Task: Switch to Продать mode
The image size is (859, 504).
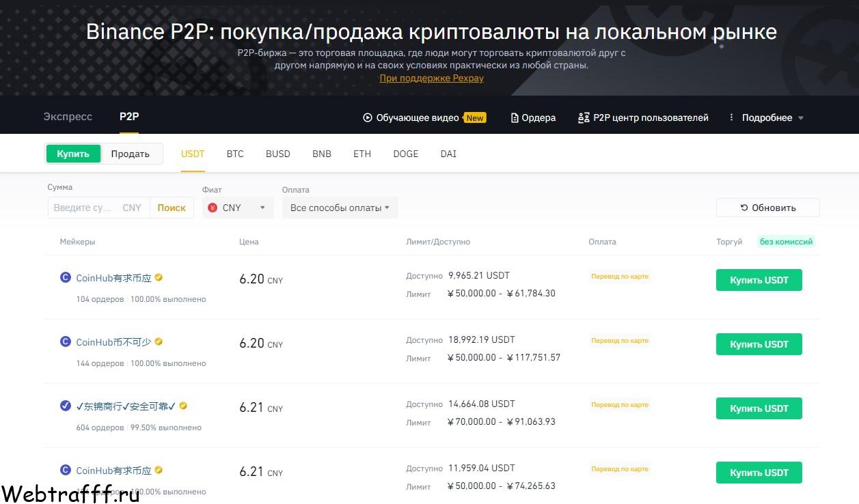Action: click(x=131, y=154)
